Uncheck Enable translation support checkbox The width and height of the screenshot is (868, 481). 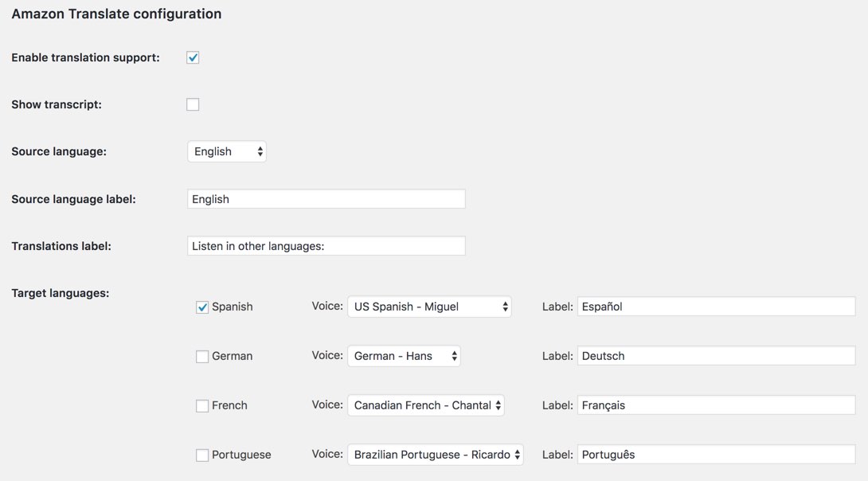click(x=193, y=57)
